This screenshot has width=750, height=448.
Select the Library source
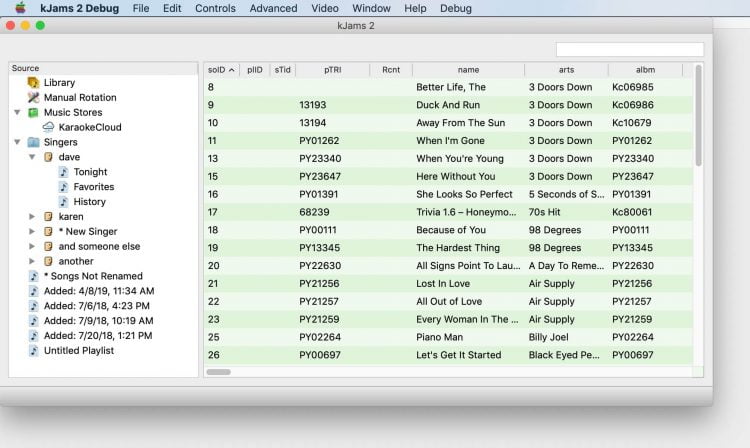(59, 83)
